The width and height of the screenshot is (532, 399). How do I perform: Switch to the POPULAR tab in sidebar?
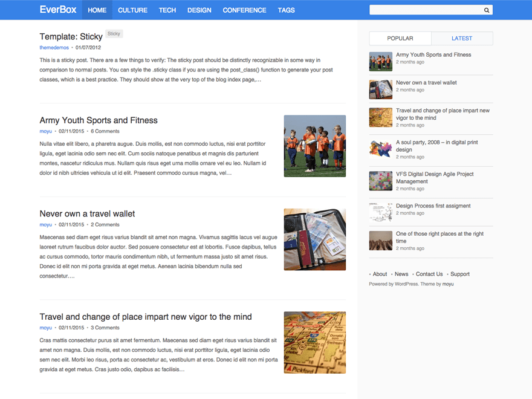[x=400, y=37]
